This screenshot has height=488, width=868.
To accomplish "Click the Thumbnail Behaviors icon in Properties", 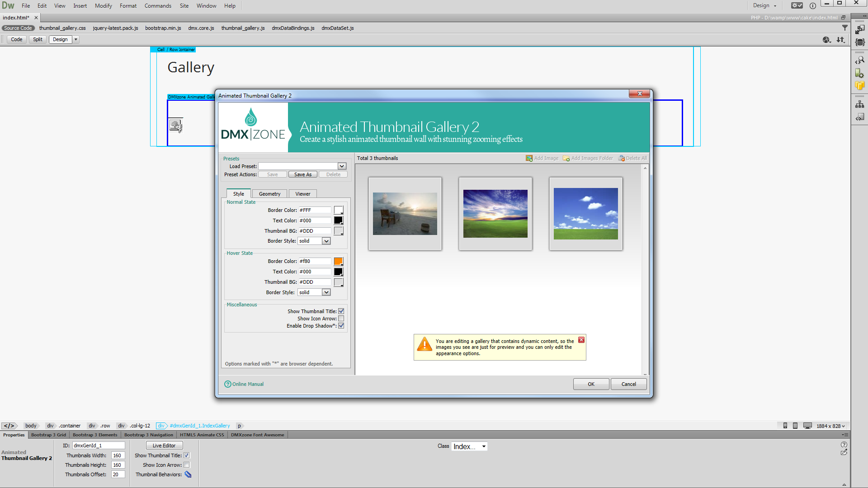I will coord(188,474).
